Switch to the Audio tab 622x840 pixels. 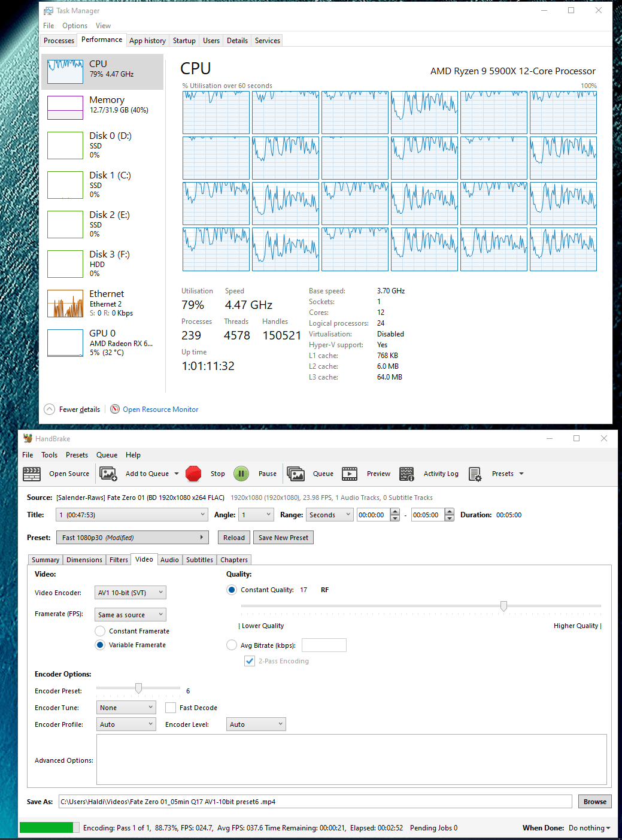click(x=169, y=559)
